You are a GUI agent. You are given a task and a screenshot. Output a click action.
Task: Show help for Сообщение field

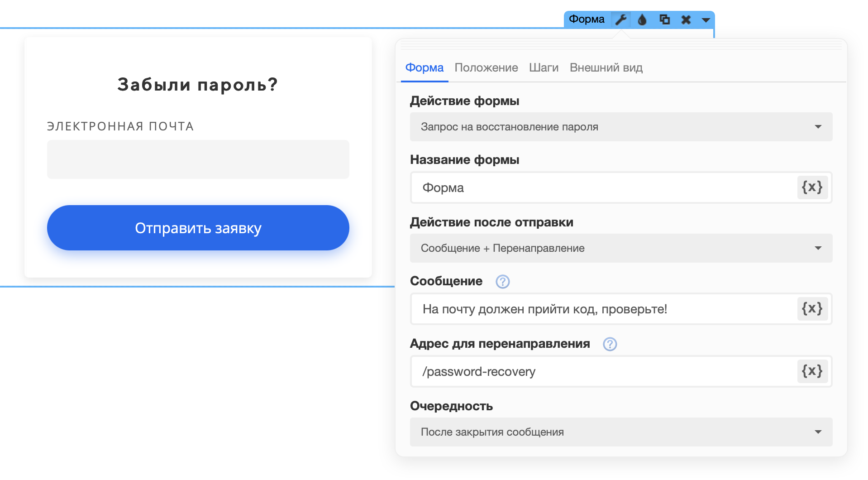[502, 282]
